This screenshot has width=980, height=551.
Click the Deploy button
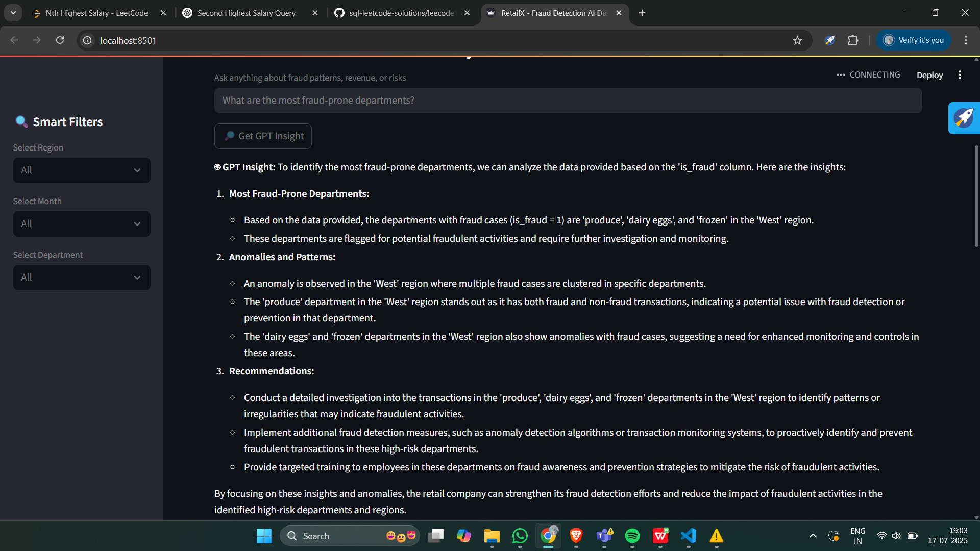929,75
